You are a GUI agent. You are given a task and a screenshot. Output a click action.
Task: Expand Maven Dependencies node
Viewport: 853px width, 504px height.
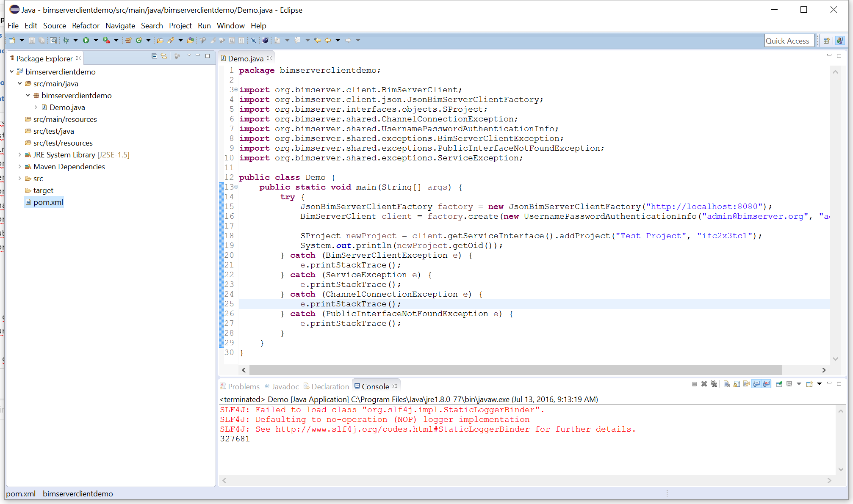click(20, 166)
